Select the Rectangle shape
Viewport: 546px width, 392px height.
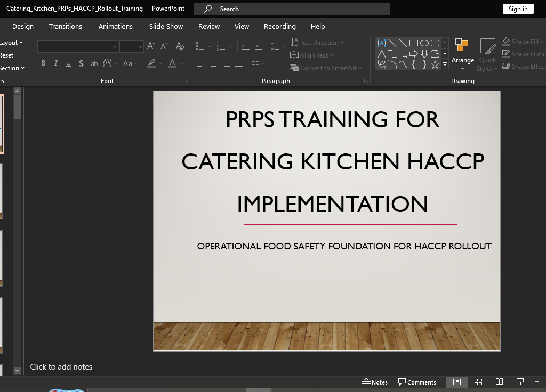pos(414,43)
